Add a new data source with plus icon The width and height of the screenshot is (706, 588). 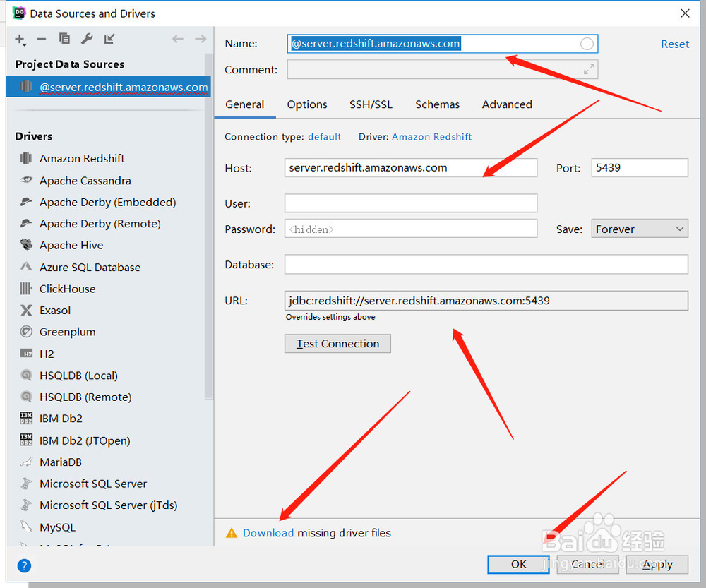click(20, 40)
